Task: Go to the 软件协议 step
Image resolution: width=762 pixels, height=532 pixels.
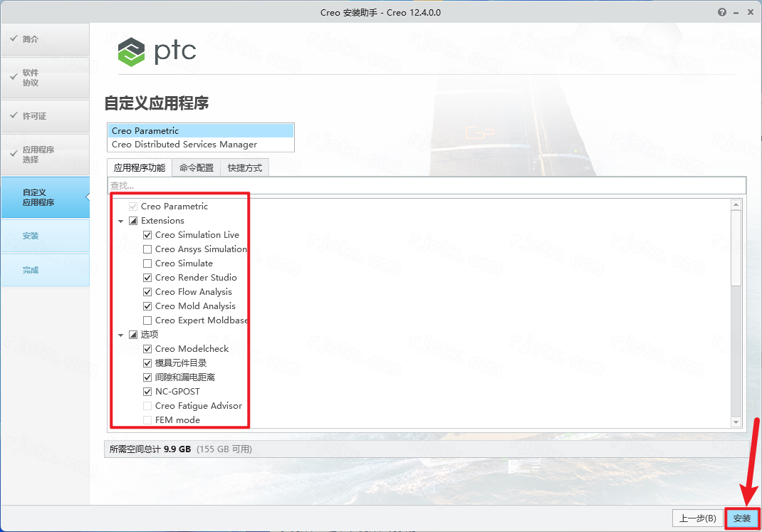Action: coord(45,78)
